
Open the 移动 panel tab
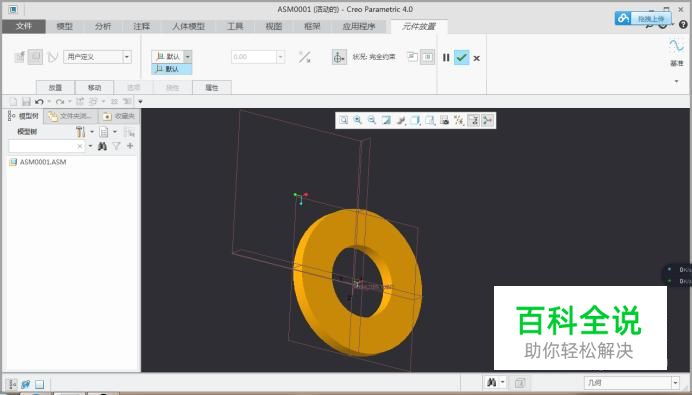94,87
